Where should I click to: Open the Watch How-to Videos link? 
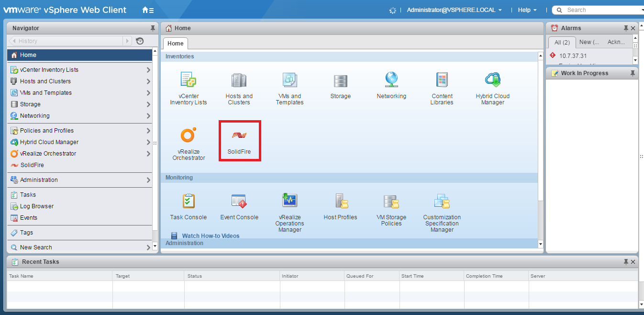211,236
